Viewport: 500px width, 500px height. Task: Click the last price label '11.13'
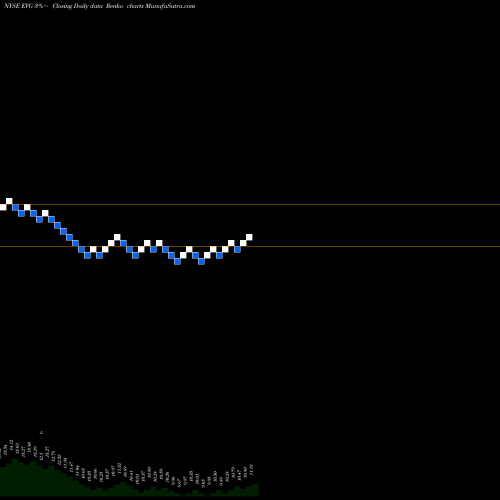[251, 469]
